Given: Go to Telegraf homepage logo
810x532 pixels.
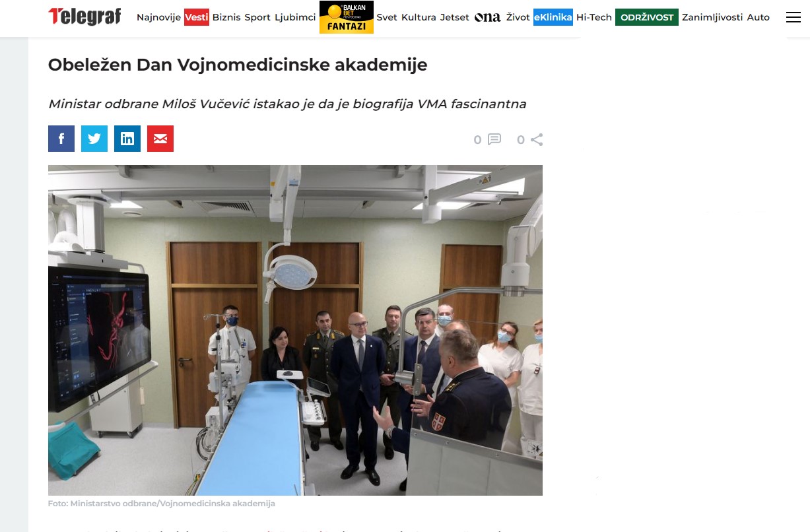Looking at the screenshot, I should tap(85, 17).
